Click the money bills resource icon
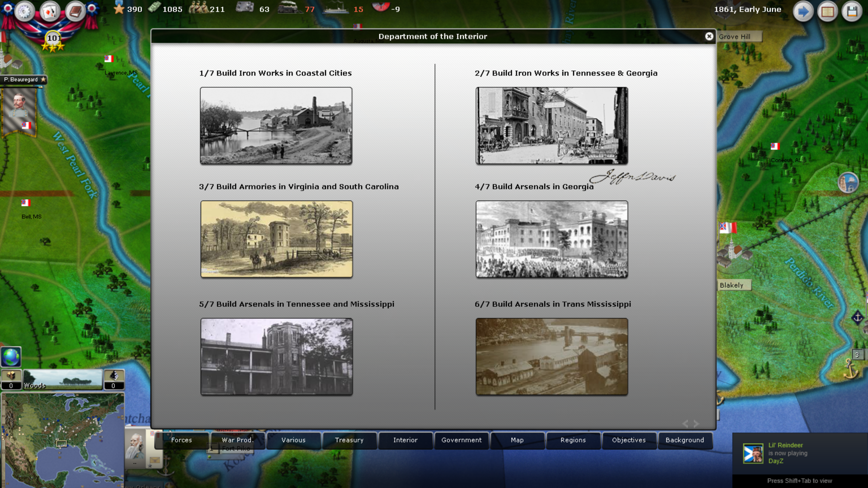 click(154, 8)
